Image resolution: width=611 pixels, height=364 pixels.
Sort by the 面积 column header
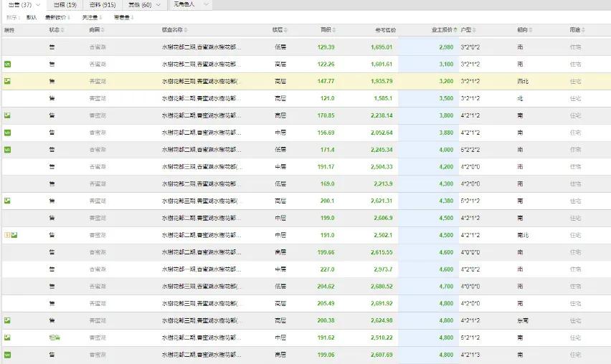coord(328,30)
